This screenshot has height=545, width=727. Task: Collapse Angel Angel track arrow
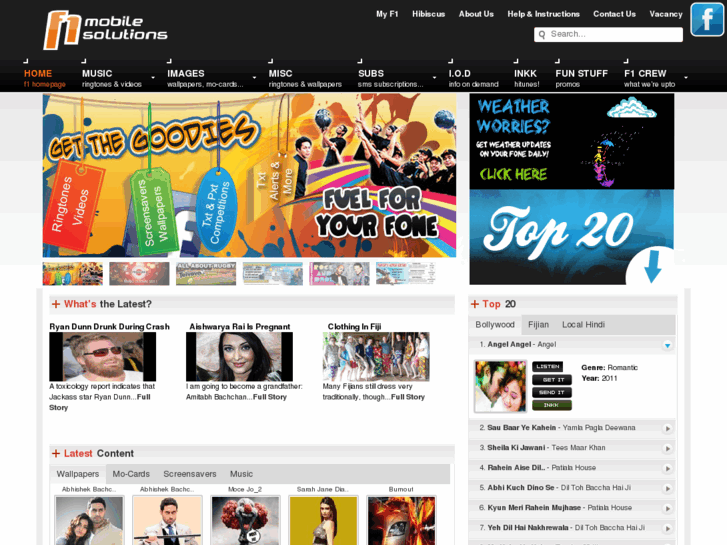(x=667, y=345)
